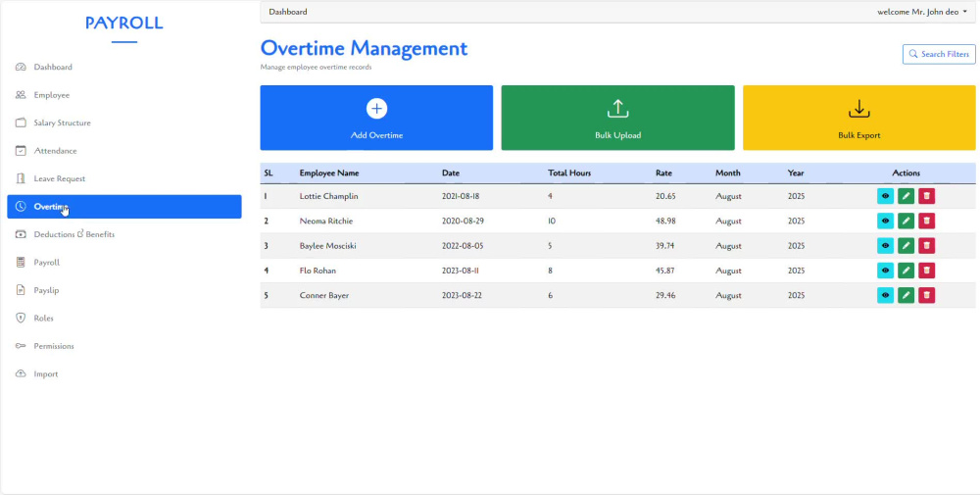This screenshot has height=495, width=980.
Task: Select the name Flo Rohan
Action: point(318,271)
